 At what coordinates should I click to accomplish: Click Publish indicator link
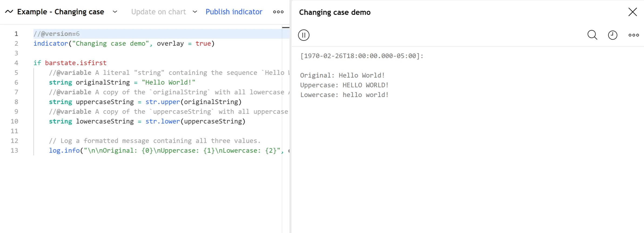(234, 12)
